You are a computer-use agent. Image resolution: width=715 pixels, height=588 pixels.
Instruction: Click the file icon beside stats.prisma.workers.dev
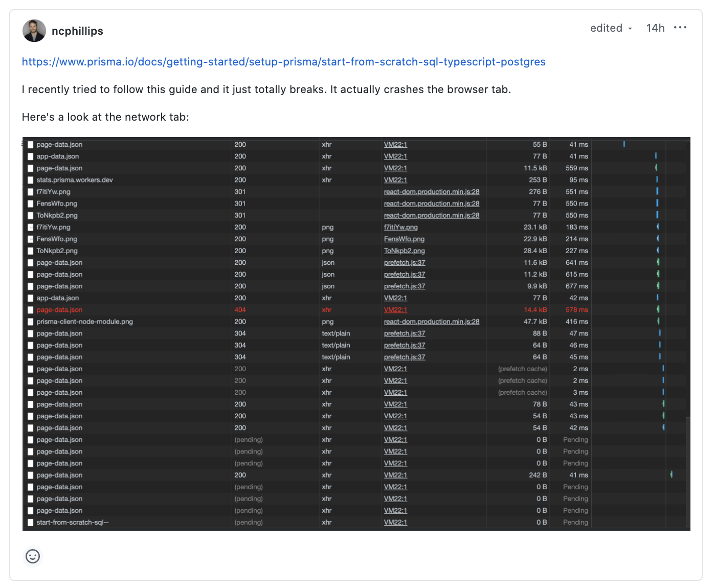pos(31,180)
